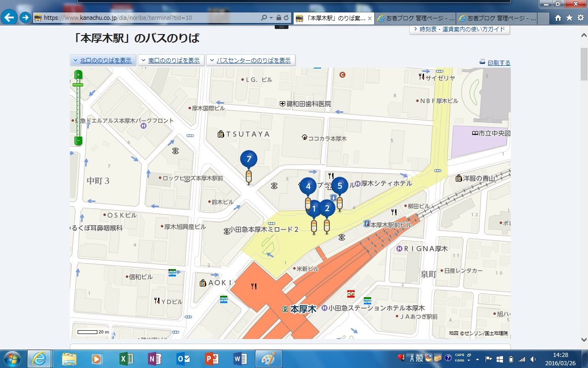Viewport: 588px width, 368px height.
Task: Click the Windows Start button
Action: tap(12, 359)
